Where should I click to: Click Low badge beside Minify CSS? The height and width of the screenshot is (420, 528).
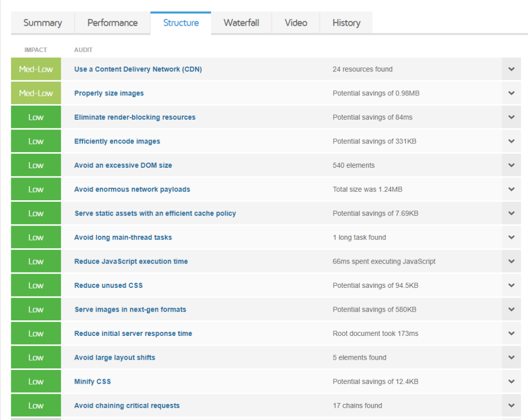click(x=36, y=382)
